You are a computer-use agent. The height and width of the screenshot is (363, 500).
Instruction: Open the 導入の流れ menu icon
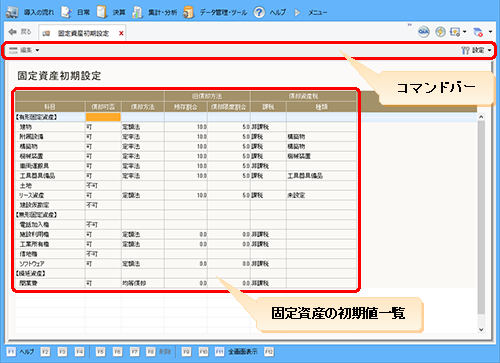point(12,12)
